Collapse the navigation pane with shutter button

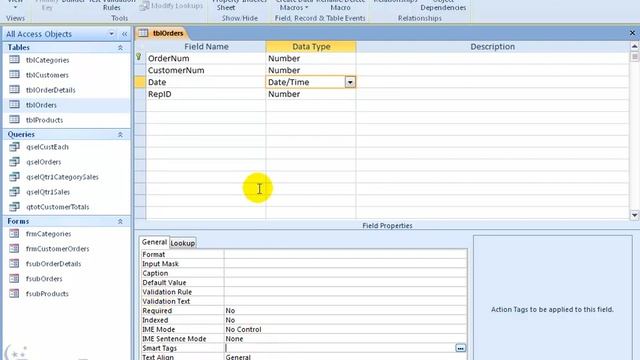tap(124, 34)
